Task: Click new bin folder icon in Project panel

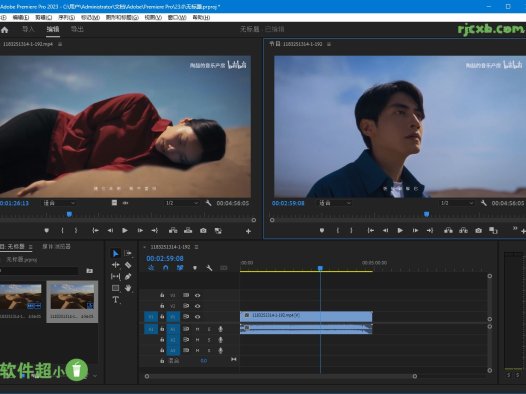Action: coord(90,270)
